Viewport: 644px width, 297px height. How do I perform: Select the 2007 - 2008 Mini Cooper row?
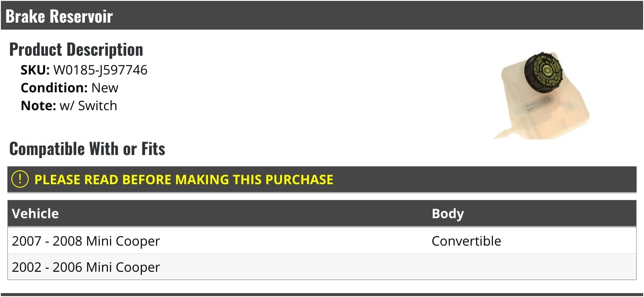[x=86, y=241]
